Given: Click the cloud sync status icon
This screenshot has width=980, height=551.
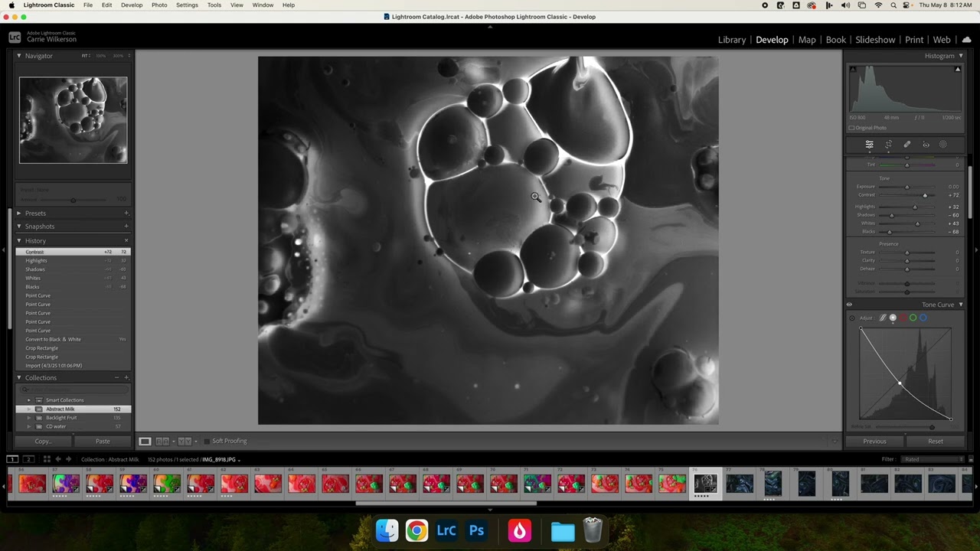Looking at the screenshot, I should click(x=966, y=40).
